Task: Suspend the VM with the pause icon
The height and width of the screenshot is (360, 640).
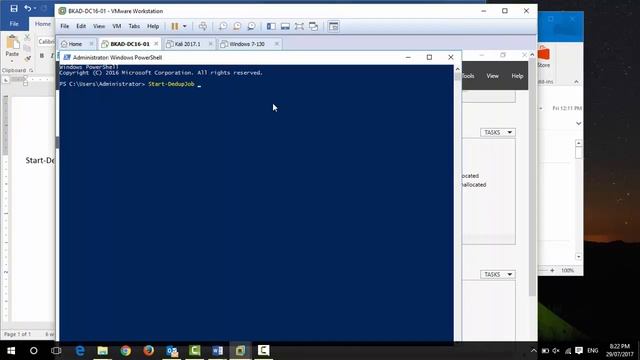Action: tap(175, 27)
